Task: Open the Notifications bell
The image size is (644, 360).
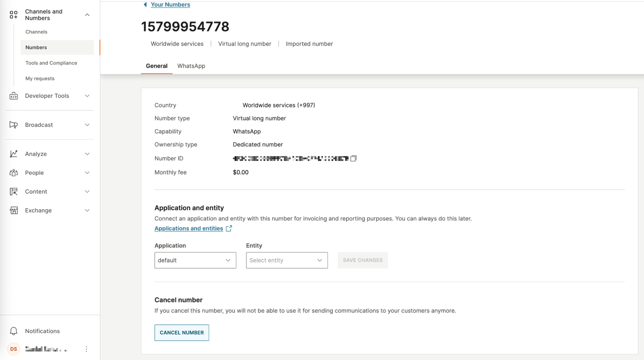Action: tap(14, 331)
